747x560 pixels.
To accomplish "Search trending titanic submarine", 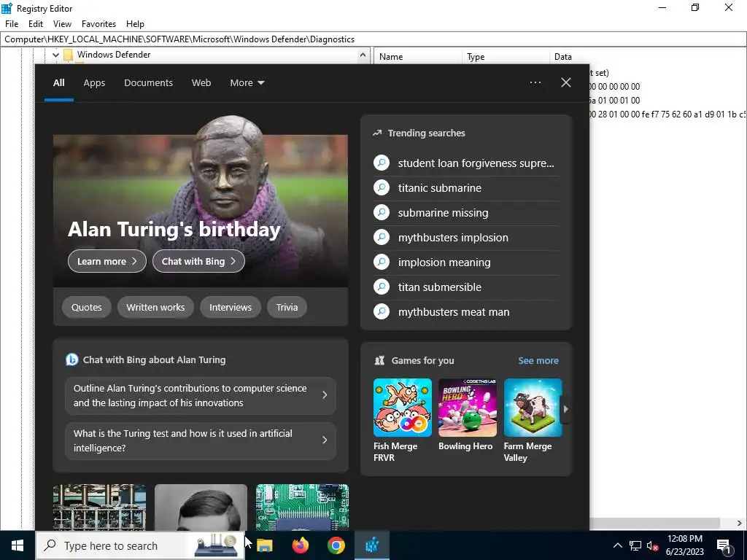I will point(466,188).
